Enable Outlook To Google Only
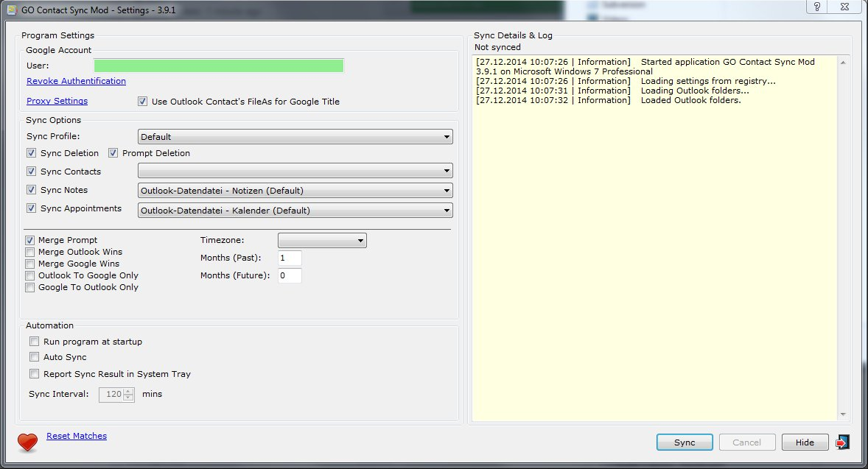 [x=30, y=275]
